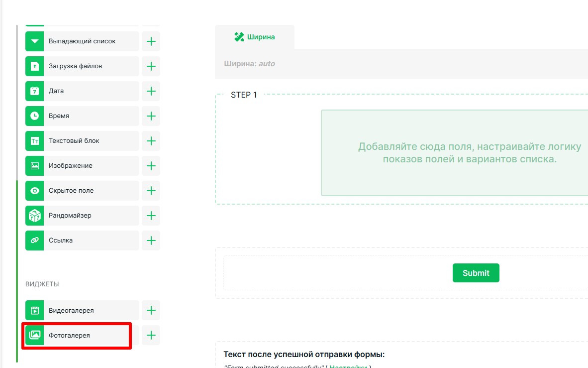Click the eye icon for Скрытое поле

pos(35,191)
